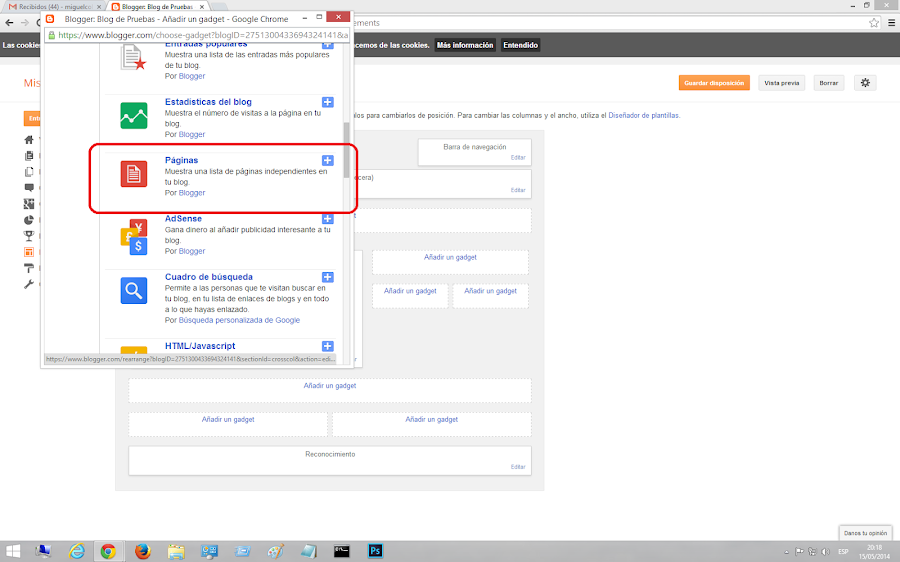Viewport: 900px width, 562px height.
Task: Open Páginas gadget title link
Action: pyautogui.click(x=181, y=160)
